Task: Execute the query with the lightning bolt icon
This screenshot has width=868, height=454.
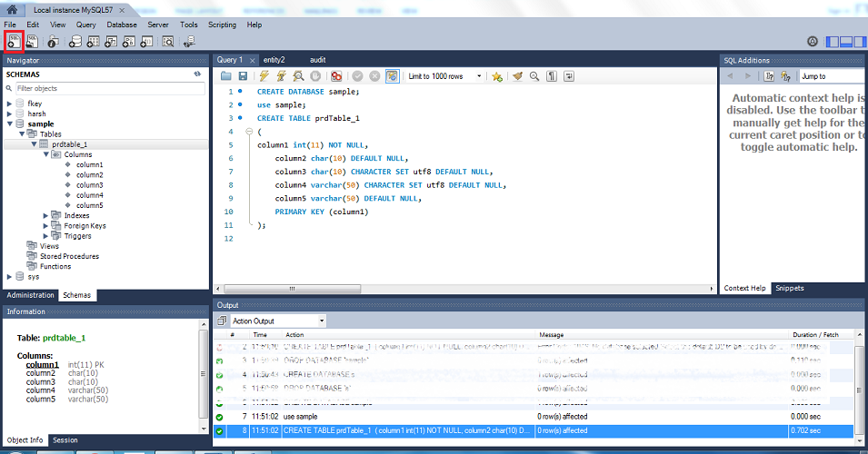Action: click(x=264, y=76)
